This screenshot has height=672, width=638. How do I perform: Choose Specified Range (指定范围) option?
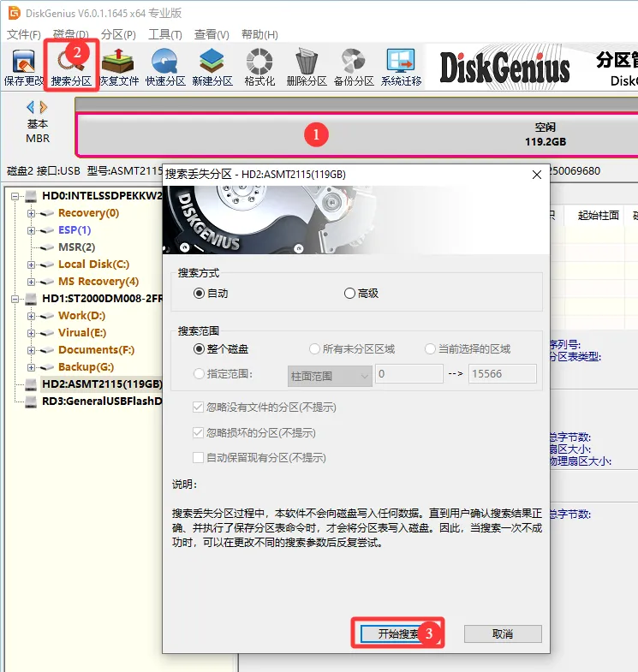(199, 374)
